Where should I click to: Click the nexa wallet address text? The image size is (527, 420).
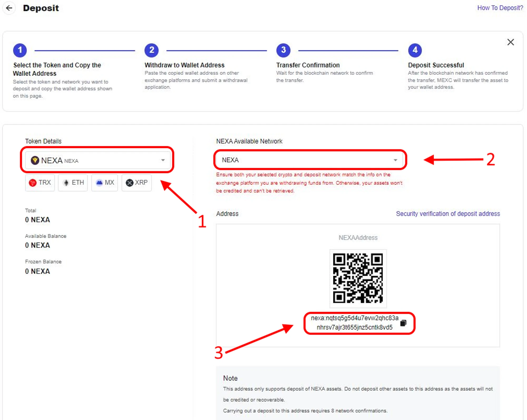(354, 323)
